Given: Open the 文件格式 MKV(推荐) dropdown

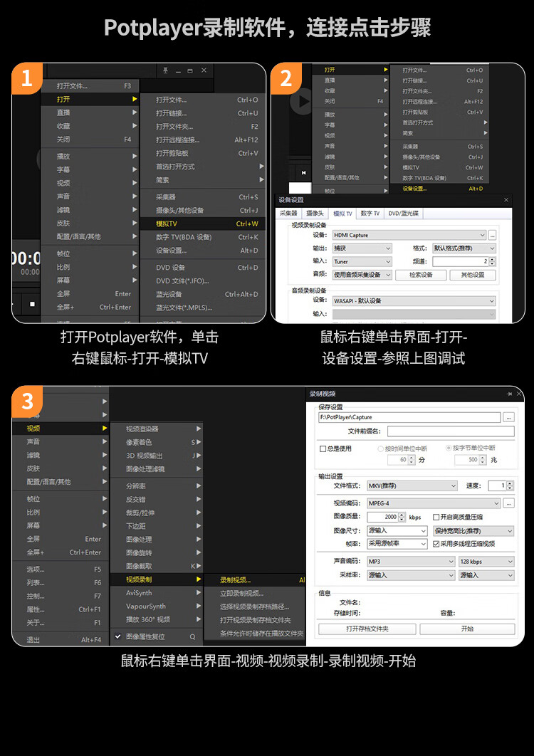Looking at the screenshot, I should pyautogui.click(x=412, y=486).
